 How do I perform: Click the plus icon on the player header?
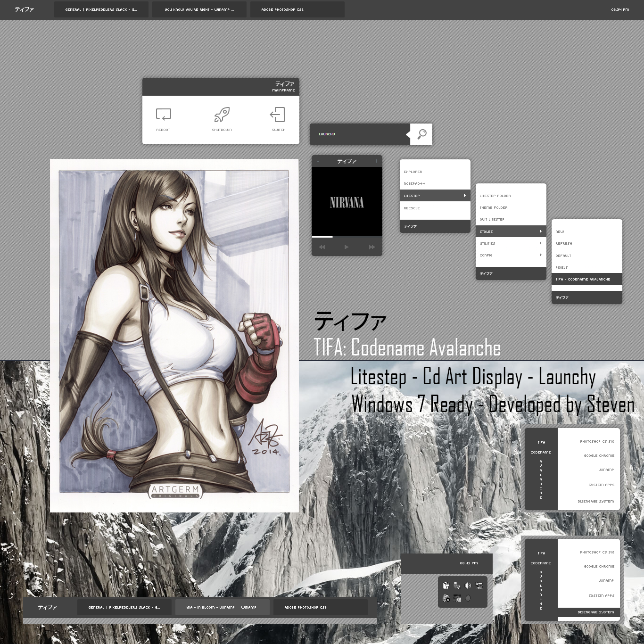(x=376, y=161)
